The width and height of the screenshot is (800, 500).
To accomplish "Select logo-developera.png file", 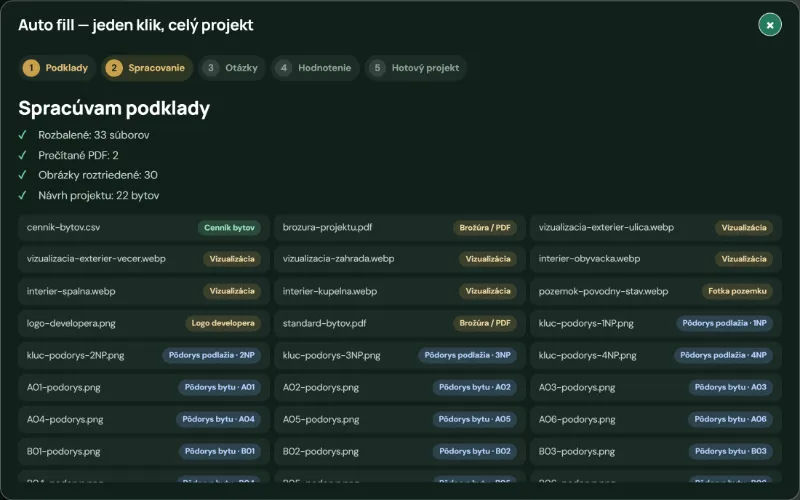I will point(144,323).
